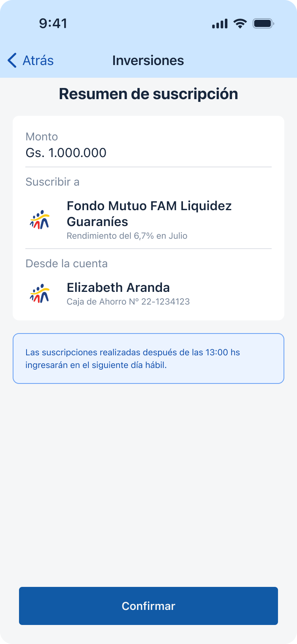Go back via the Atrás link

[38, 61]
